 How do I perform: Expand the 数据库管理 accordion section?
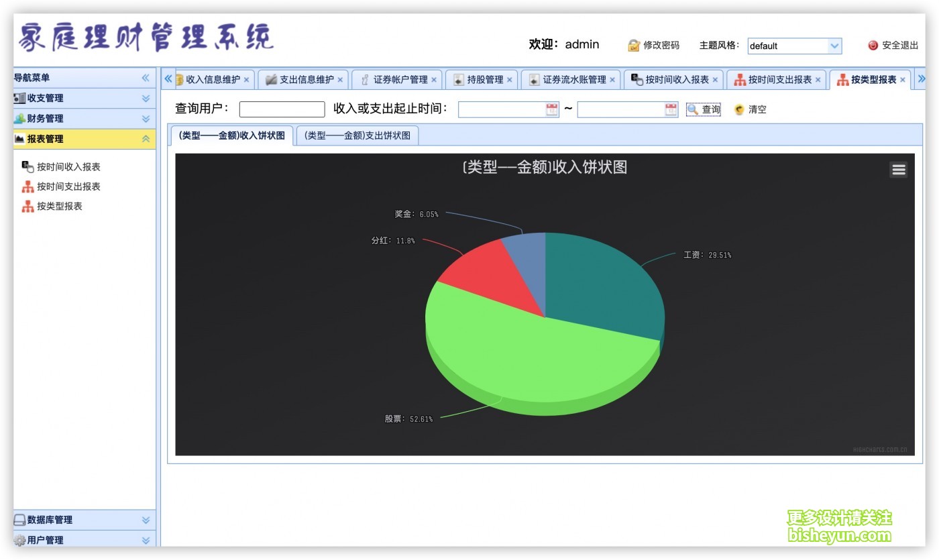pos(146,520)
